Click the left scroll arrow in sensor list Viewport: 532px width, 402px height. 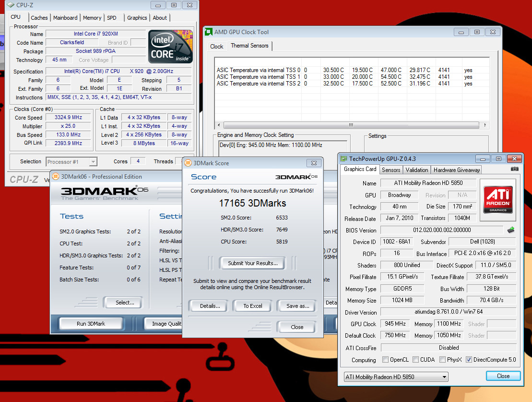219,125
